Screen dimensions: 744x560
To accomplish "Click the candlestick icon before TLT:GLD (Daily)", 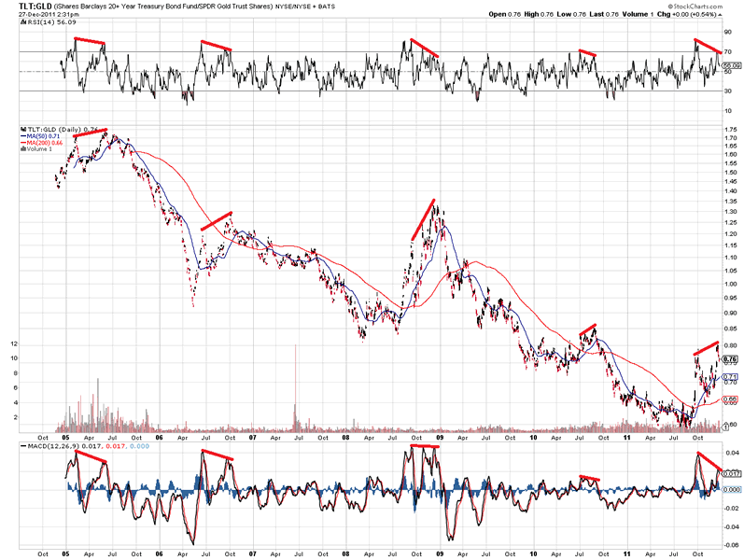I will coord(23,129).
